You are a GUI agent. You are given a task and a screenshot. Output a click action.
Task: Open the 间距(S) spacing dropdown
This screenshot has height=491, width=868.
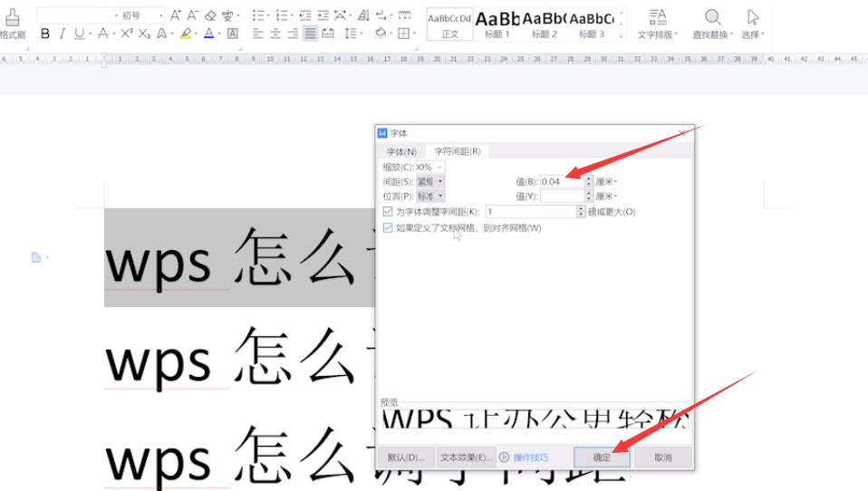tap(431, 181)
